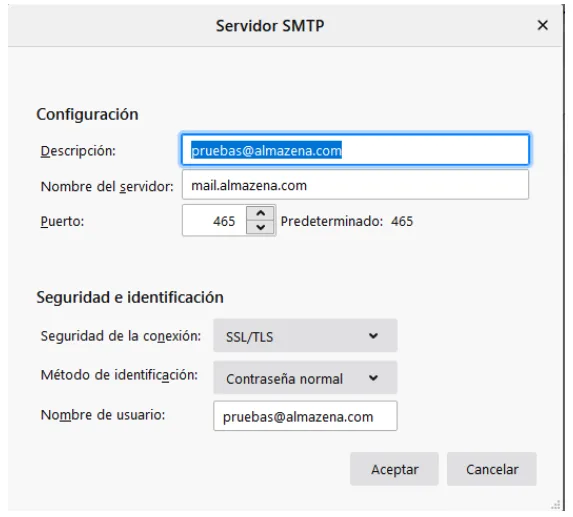The width and height of the screenshot is (573, 517).
Task: Confirm settings with the Aceptar button
Action: point(394,469)
